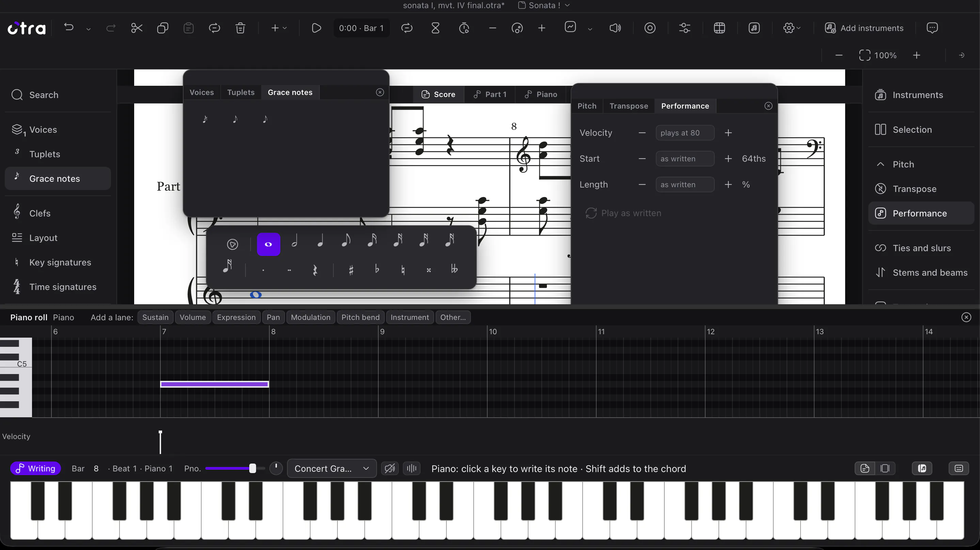Select the half note duration
Screen dimensions: 980x550
(295, 240)
